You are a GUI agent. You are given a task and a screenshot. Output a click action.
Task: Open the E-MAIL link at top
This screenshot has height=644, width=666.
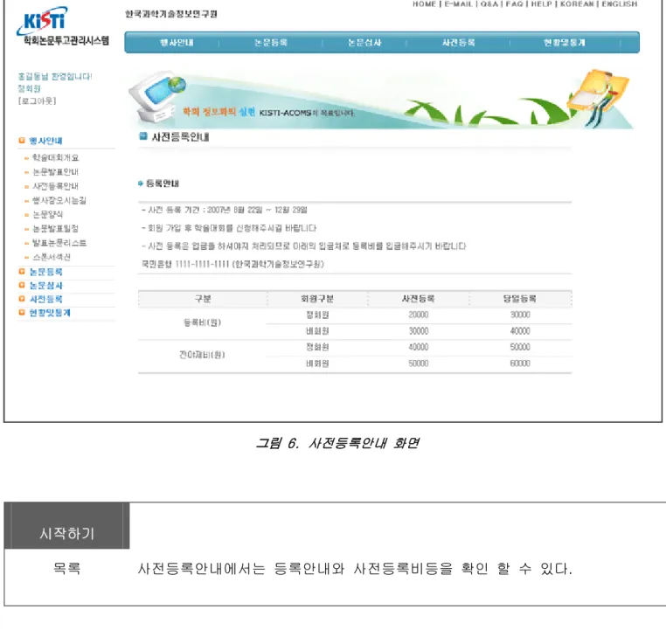pos(458,4)
